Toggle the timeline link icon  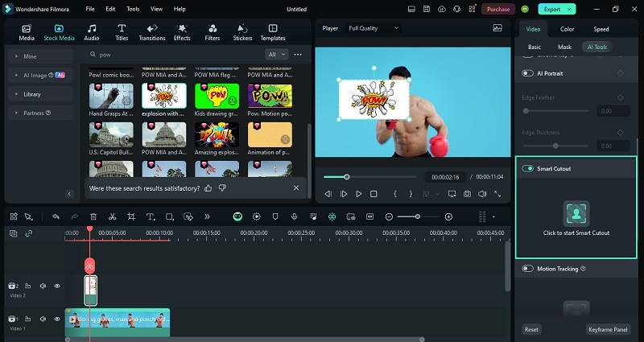28,233
